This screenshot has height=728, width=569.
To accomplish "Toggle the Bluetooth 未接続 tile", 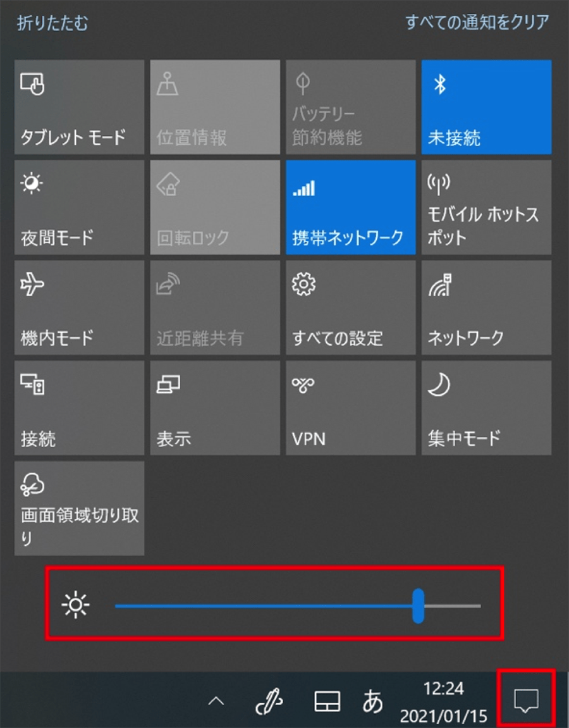I will pyautogui.click(x=486, y=107).
